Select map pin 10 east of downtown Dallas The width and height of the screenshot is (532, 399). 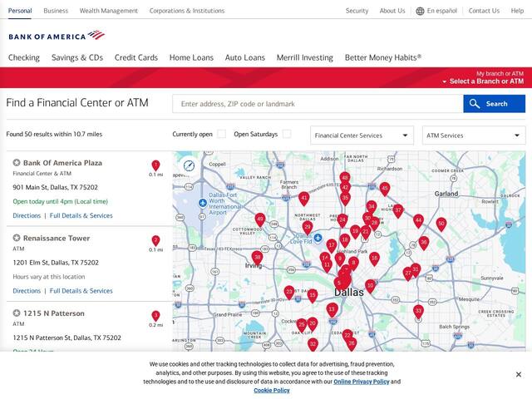[370, 286]
